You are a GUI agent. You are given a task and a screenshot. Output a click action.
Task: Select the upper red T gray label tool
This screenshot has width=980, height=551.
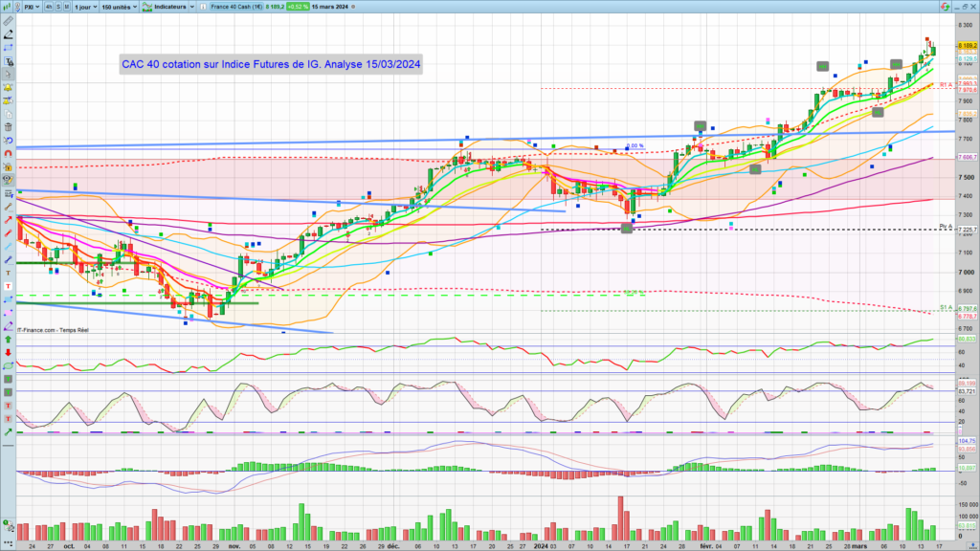8,406
